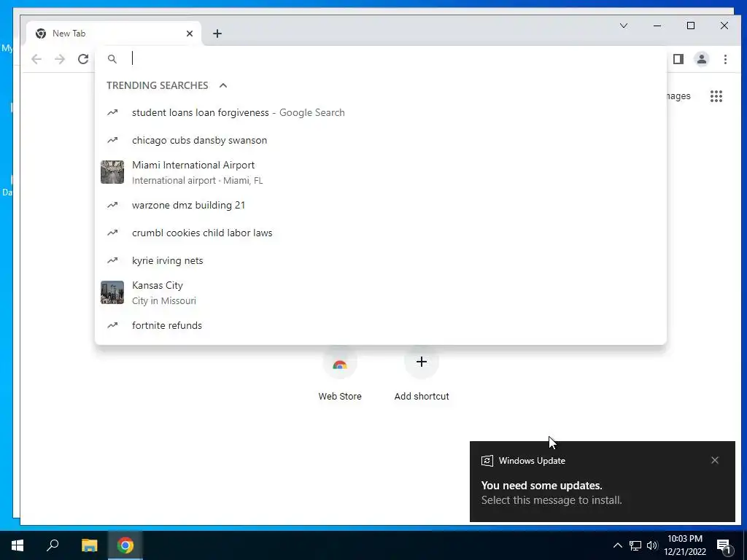
Task: Collapse the Trending Searches section
Action: pos(223,85)
